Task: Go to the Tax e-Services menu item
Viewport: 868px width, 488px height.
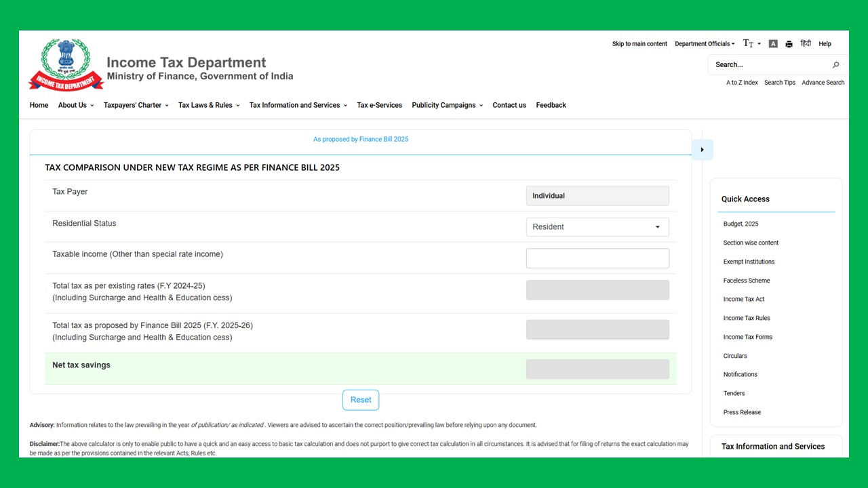Action: (379, 105)
